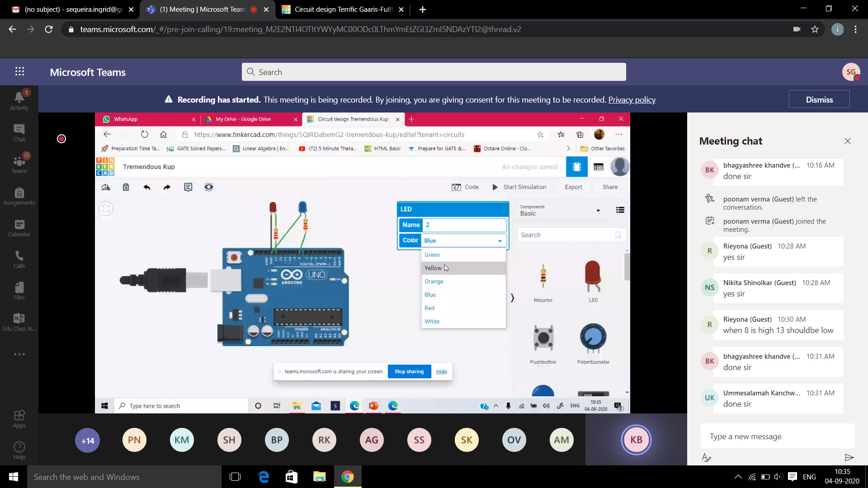
Task: Click the Share button in Tinkercad toolbar
Action: point(610,187)
